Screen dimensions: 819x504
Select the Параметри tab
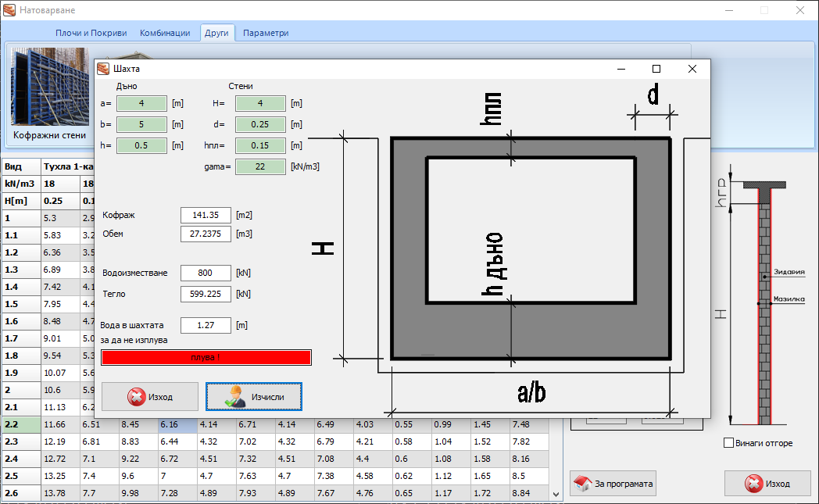point(266,33)
